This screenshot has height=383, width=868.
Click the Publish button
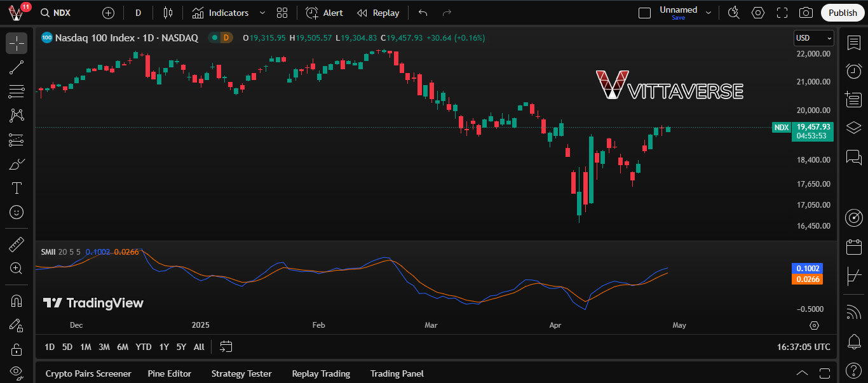pyautogui.click(x=843, y=13)
